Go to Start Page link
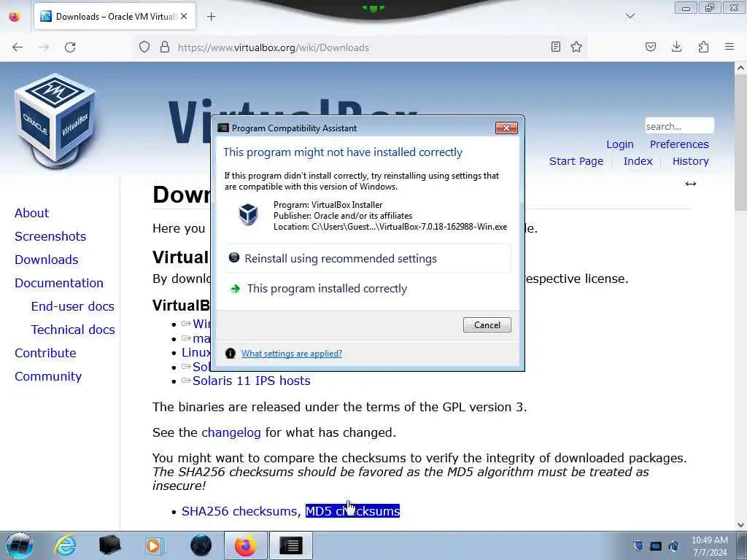747x560 pixels. (x=576, y=161)
